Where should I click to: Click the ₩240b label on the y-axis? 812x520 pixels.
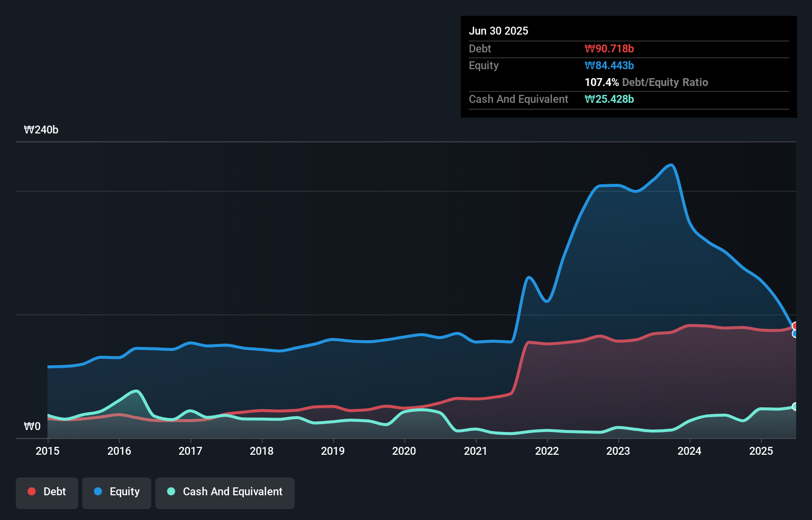pos(41,130)
